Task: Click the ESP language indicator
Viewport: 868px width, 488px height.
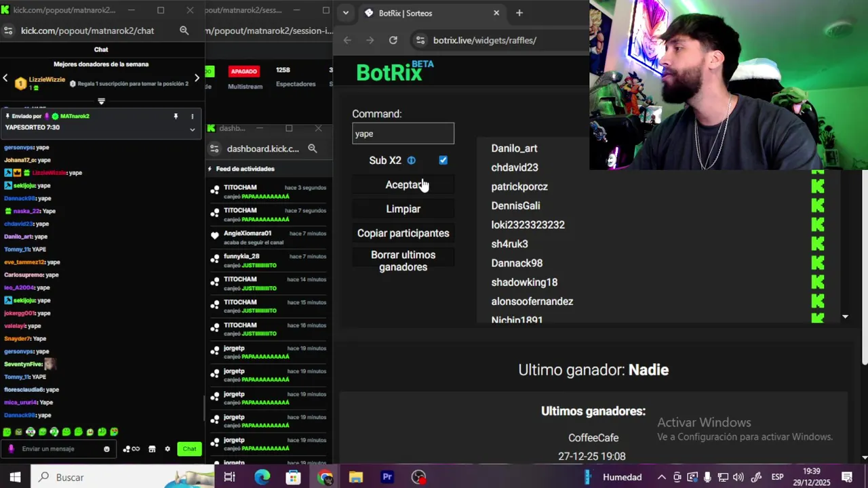Action: 778,477
